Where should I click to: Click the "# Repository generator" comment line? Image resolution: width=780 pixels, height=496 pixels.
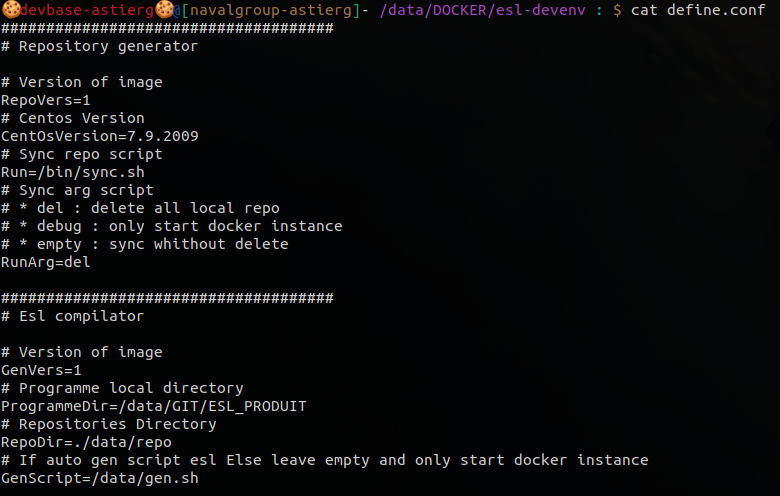[99, 46]
